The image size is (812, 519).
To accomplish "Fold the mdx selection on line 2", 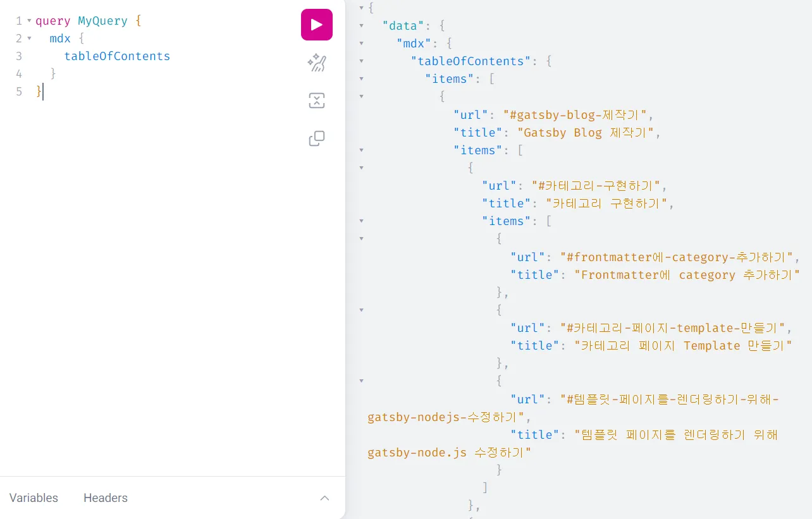I will [30, 38].
